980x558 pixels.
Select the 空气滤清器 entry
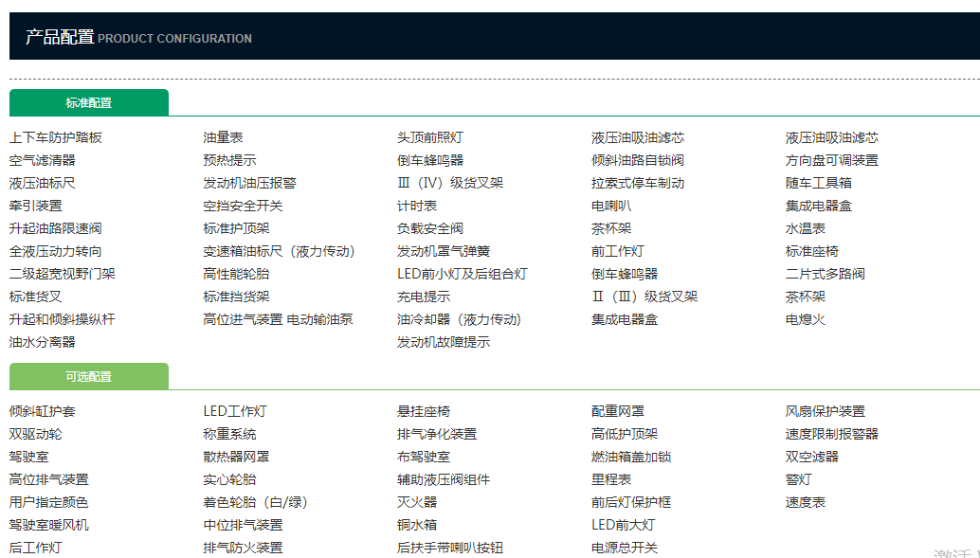pyautogui.click(x=43, y=160)
